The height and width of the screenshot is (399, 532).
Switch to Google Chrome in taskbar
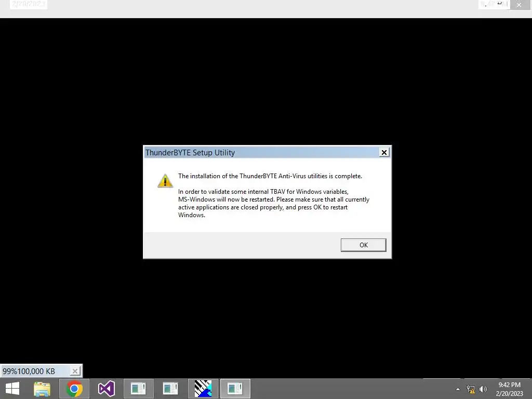[x=74, y=389]
